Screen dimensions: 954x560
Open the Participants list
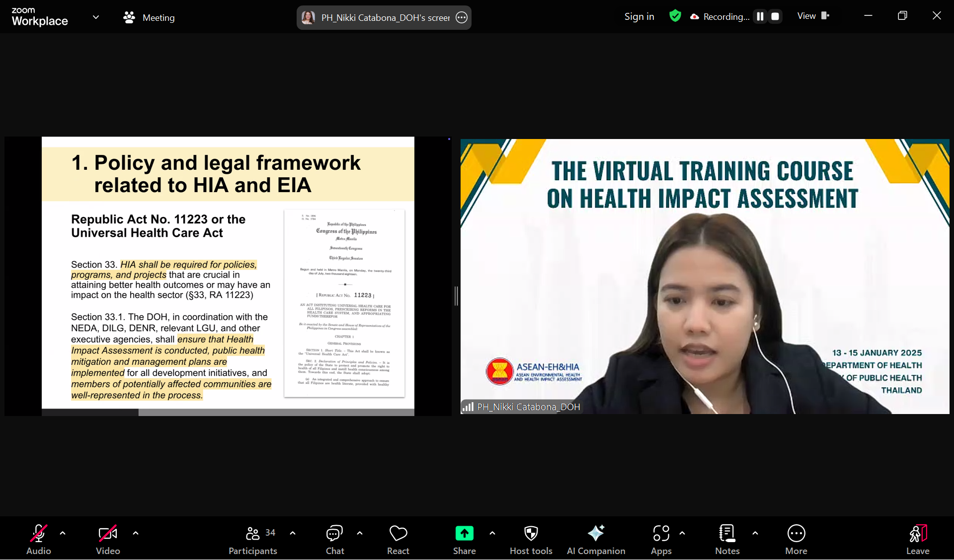tap(253, 539)
